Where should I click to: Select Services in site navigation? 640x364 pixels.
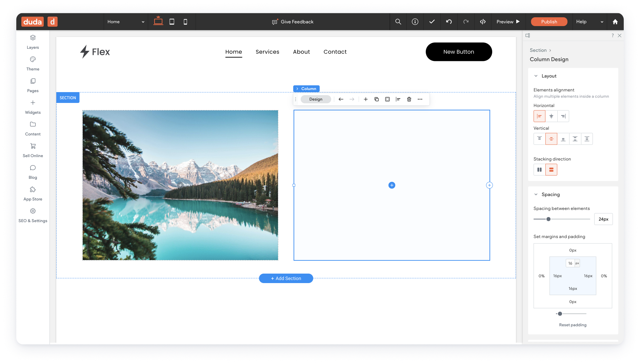(x=267, y=52)
